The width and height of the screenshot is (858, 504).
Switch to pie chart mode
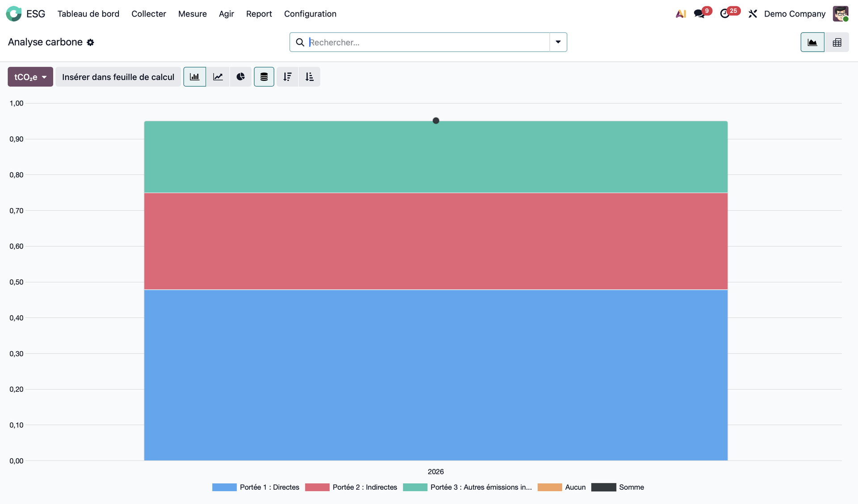coord(241,77)
